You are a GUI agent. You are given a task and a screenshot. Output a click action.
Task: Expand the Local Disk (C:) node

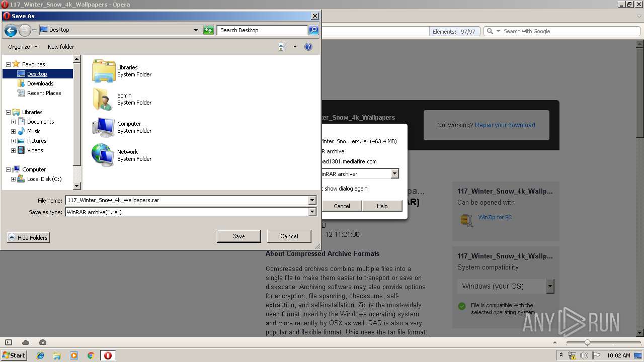[x=14, y=179]
